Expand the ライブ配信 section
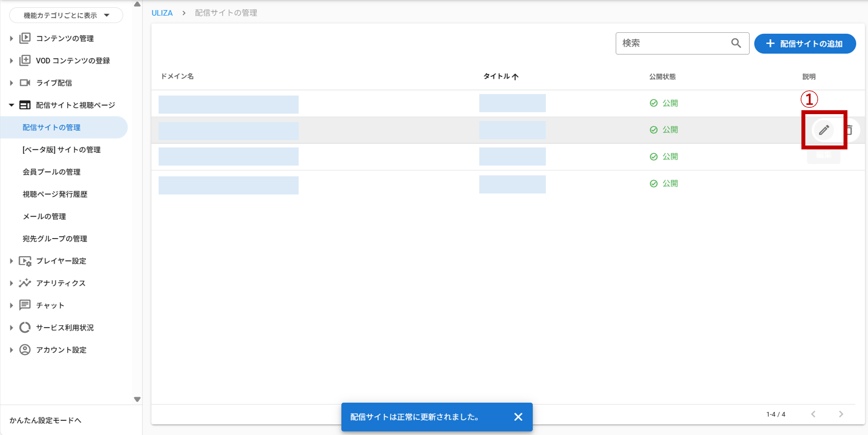 coord(11,83)
